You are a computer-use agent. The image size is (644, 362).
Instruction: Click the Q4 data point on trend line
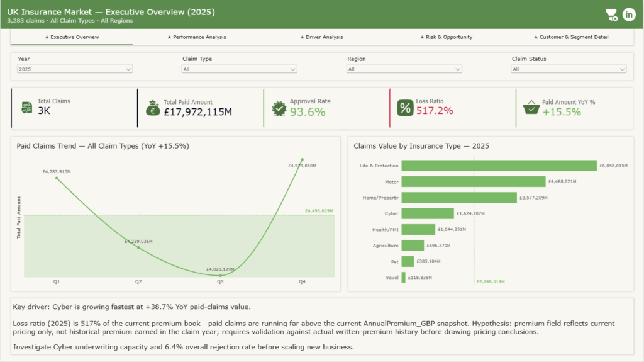(x=303, y=160)
